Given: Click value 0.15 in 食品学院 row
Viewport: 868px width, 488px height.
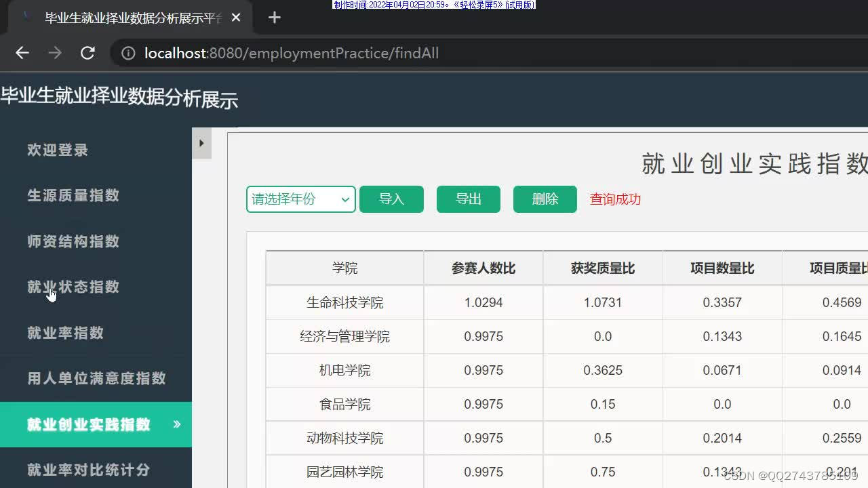Looking at the screenshot, I should coord(603,404).
